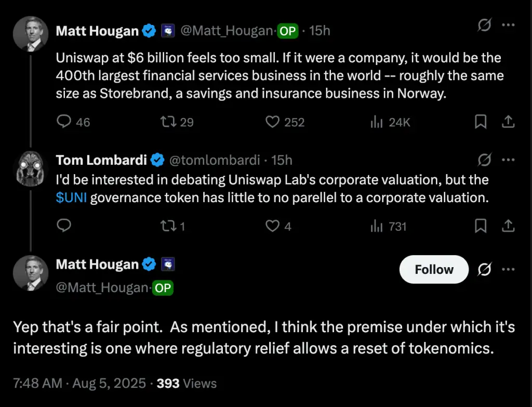Follow Matt Hougan

[x=434, y=269]
